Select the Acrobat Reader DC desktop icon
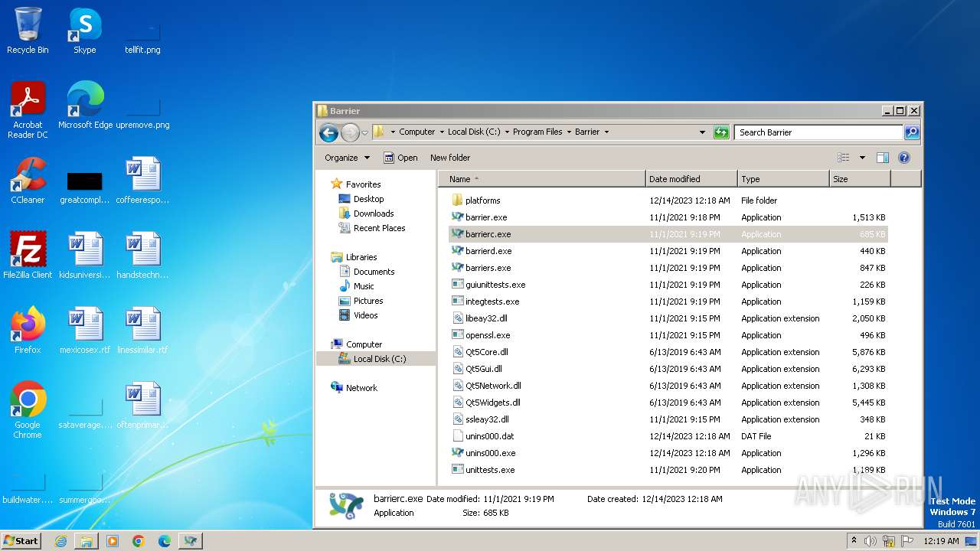 [28, 110]
